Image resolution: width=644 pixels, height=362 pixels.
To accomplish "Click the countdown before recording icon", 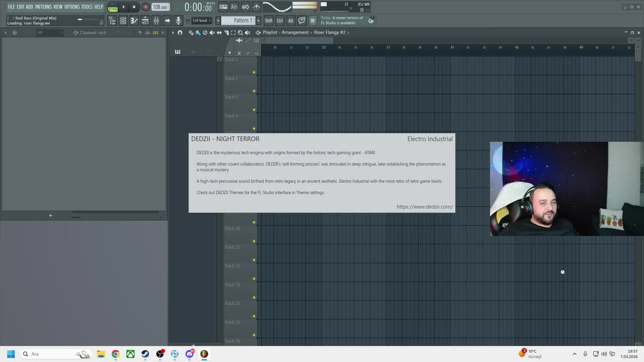I will tap(234, 7).
